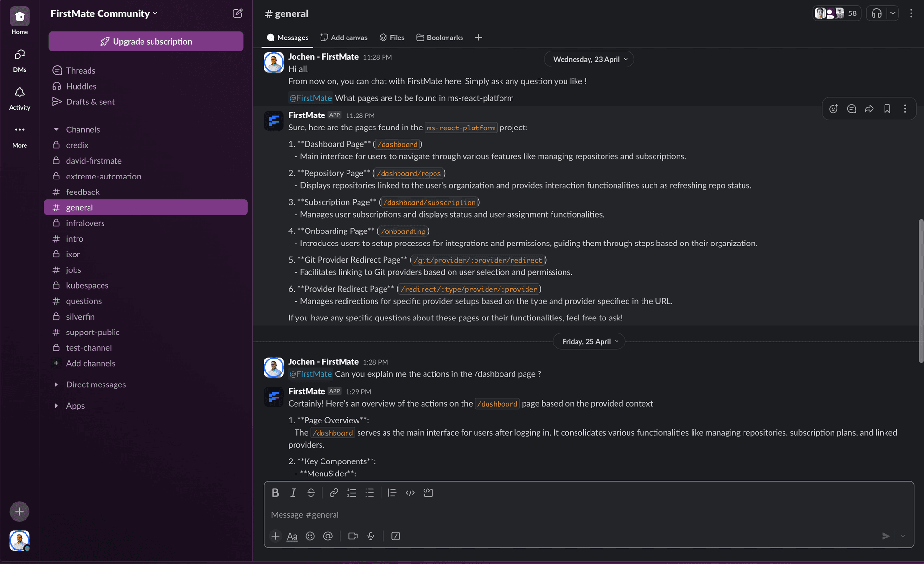Select the credix channel
Screen dimensions: 924x564
146,145
